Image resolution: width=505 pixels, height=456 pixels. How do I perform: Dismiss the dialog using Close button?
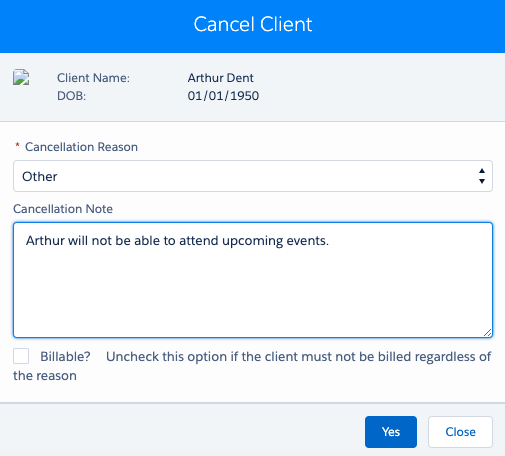pos(460,432)
